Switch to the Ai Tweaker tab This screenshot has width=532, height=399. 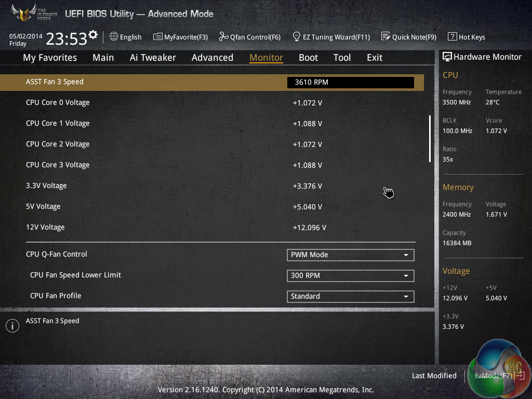pyautogui.click(x=153, y=58)
